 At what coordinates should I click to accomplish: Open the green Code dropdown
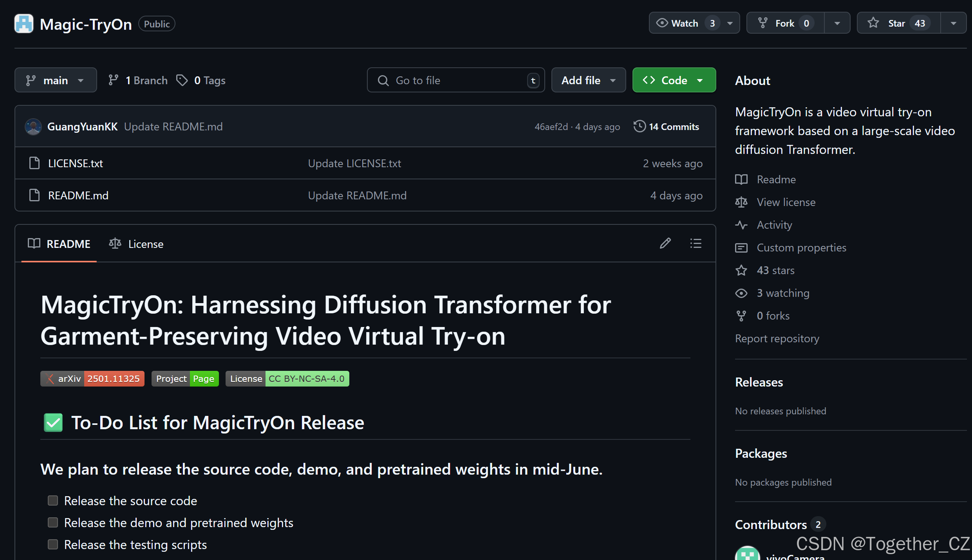(x=674, y=80)
